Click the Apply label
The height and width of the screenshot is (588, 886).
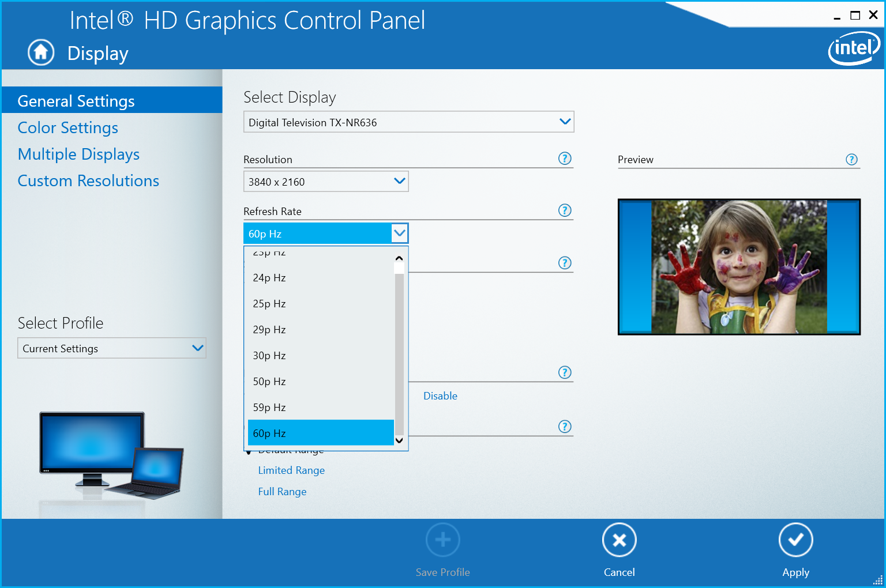[796, 572]
